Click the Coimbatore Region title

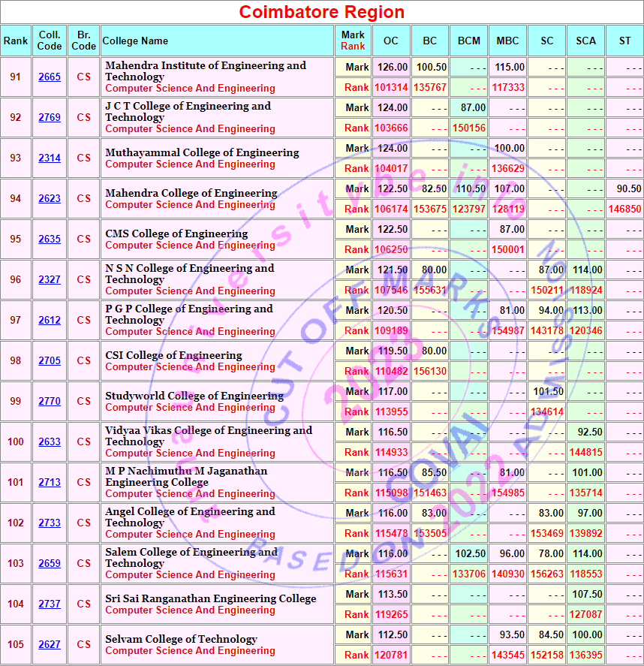[322, 12]
